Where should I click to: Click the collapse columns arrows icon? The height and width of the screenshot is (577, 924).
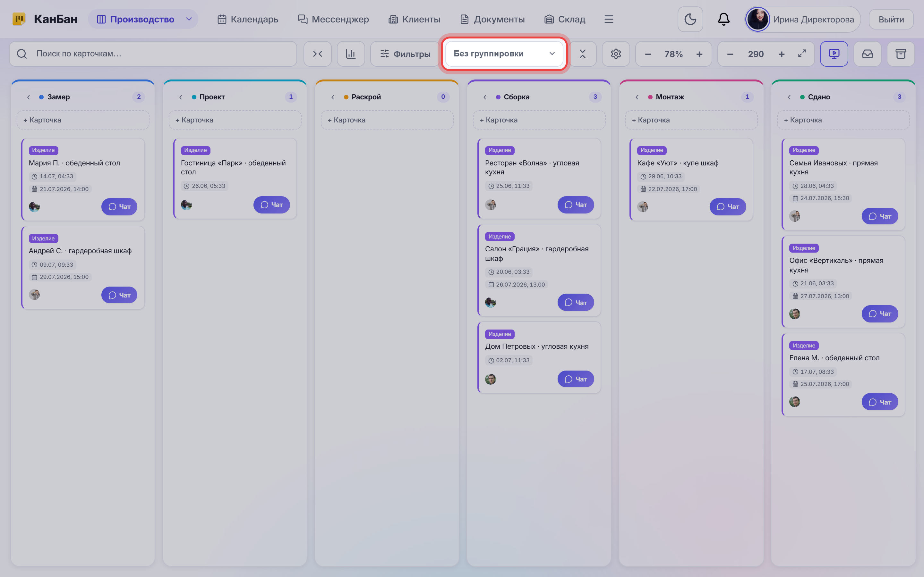pos(317,54)
